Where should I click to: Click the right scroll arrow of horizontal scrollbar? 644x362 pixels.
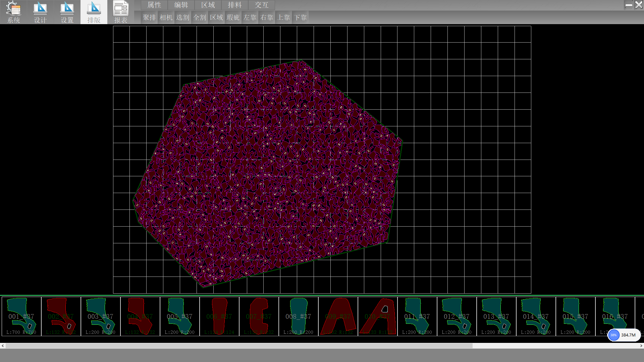pyautogui.click(x=641, y=346)
